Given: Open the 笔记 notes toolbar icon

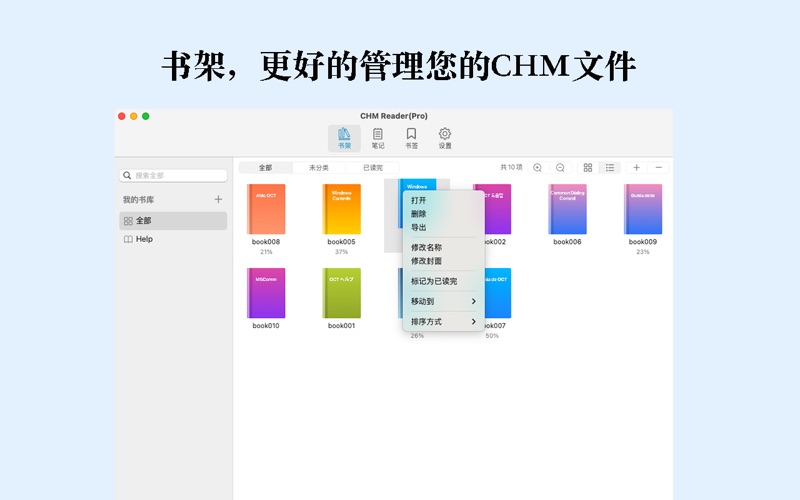Looking at the screenshot, I should tap(378, 138).
